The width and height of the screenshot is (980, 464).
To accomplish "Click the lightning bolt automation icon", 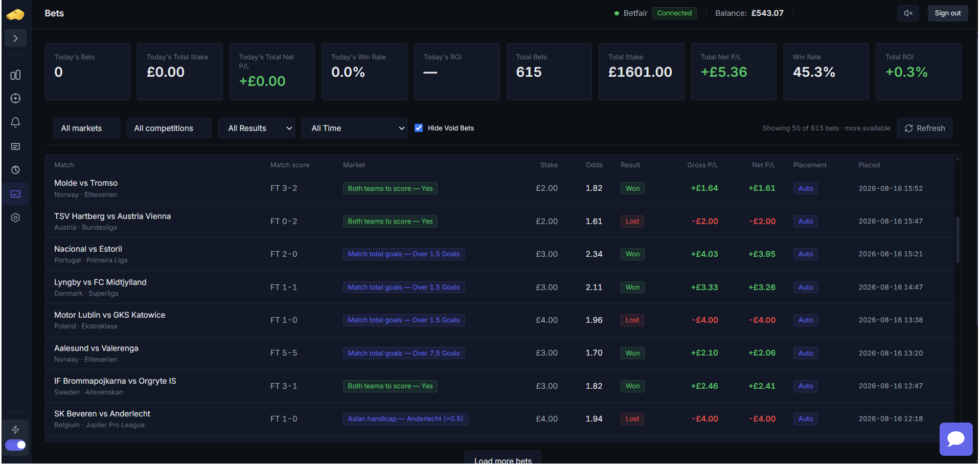I will (15, 430).
